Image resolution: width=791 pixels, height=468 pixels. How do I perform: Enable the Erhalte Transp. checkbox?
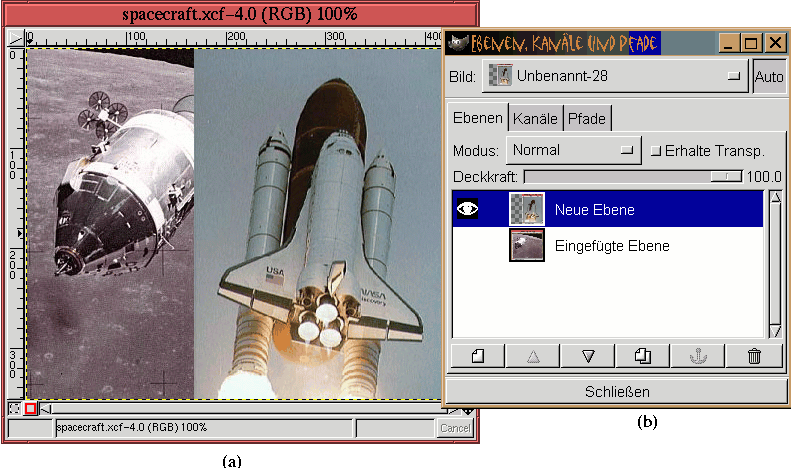pos(656,151)
